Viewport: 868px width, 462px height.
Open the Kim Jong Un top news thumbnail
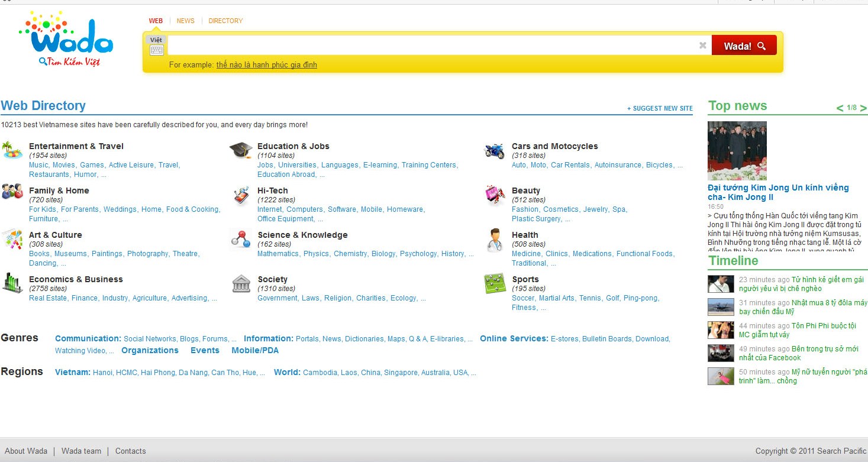737,151
